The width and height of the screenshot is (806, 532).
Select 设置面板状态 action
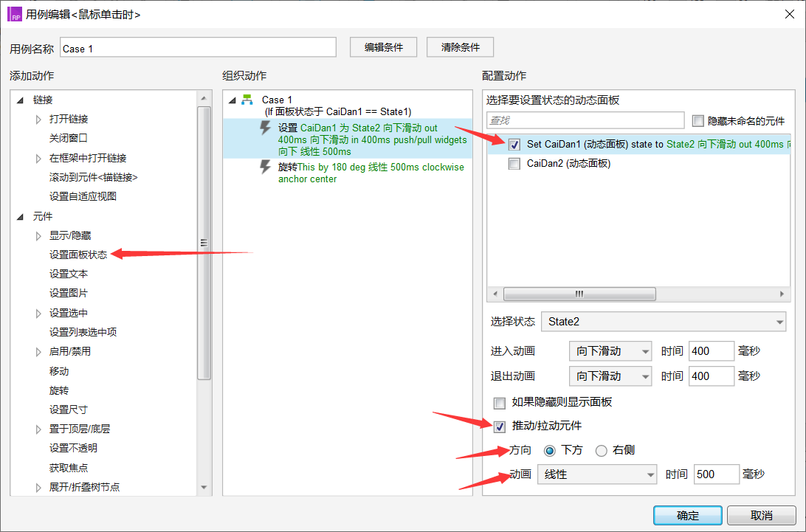coord(78,255)
